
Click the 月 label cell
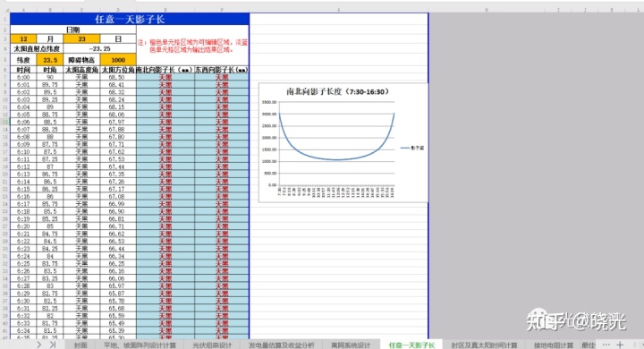coord(50,38)
